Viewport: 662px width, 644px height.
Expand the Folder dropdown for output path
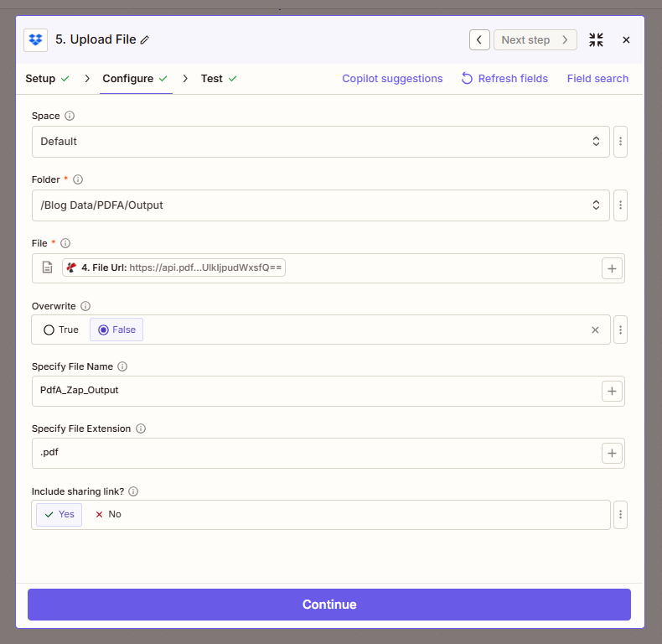point(320,205)
